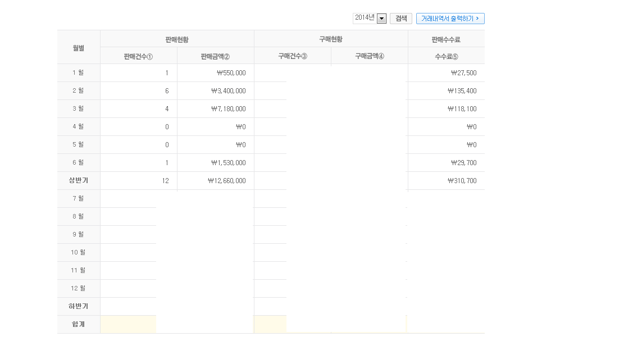Select the ₩3,400,000 sales amount cell
Viewport: 642px width, 364px height.
228,91
